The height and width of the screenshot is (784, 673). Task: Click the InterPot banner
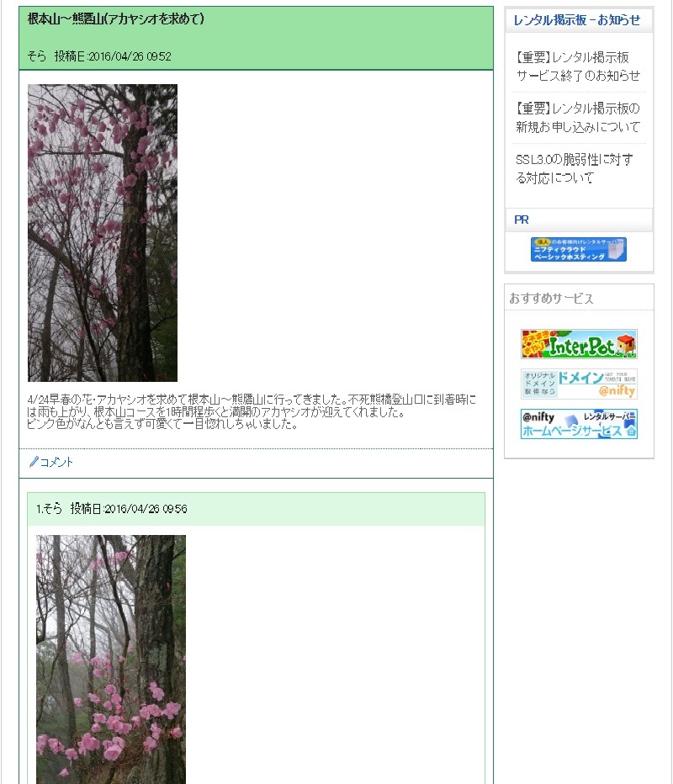click(579, 344)
